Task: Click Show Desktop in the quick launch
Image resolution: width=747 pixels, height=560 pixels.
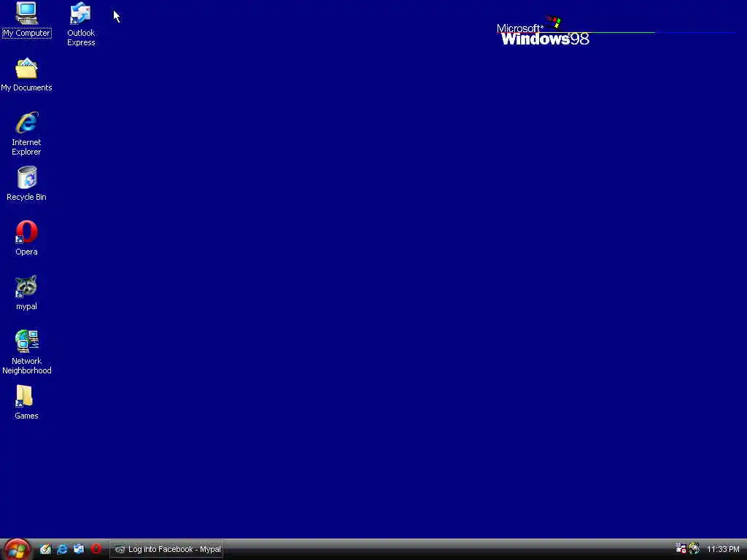Action: point(46,549)
